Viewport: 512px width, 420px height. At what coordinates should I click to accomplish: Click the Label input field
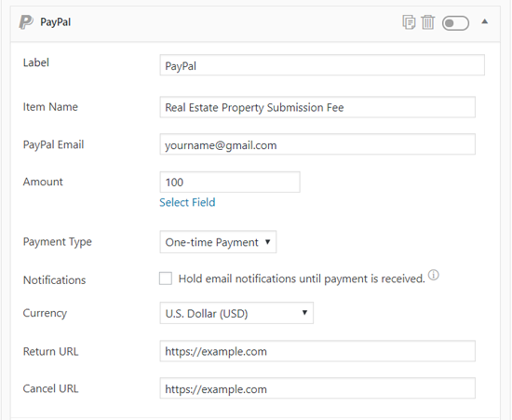point(322,65)
